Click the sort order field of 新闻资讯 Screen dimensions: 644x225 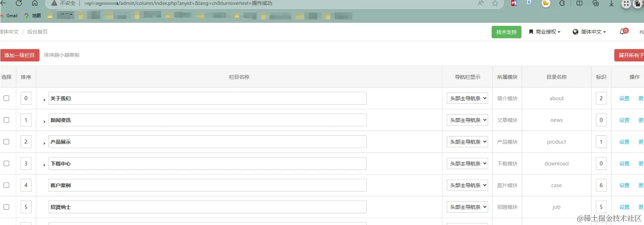[26, 120]
